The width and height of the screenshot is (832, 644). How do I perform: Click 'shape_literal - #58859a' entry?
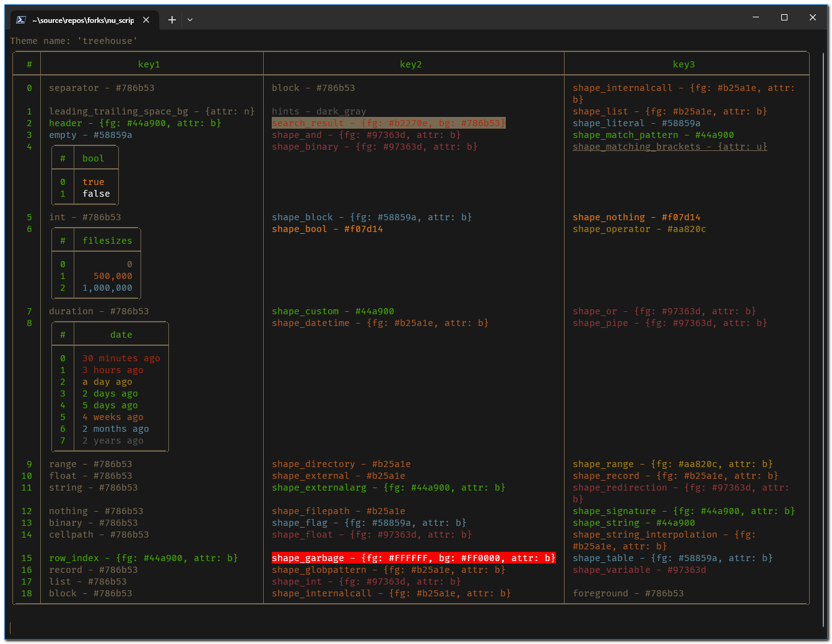point(636,123)
